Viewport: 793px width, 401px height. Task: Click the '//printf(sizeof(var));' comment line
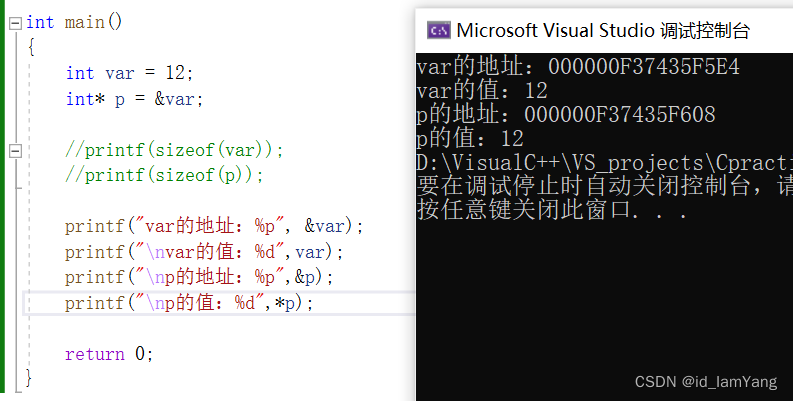(174, 150)
